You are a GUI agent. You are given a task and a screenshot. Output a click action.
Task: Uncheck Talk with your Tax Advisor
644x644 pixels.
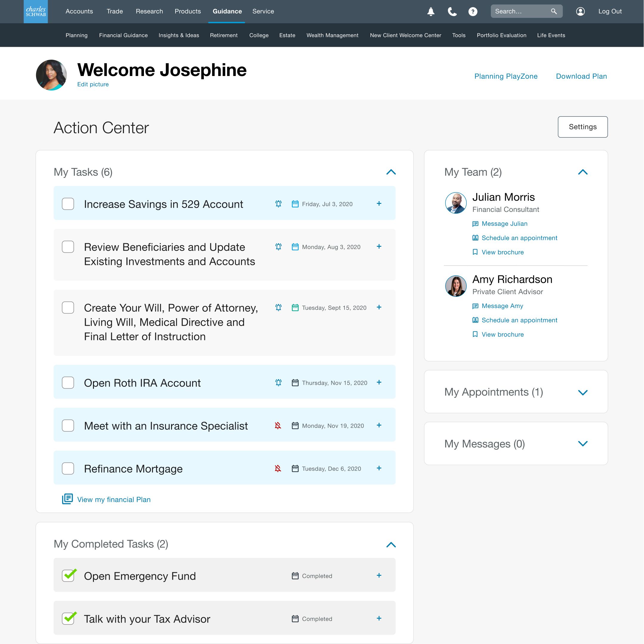(69, 618)
